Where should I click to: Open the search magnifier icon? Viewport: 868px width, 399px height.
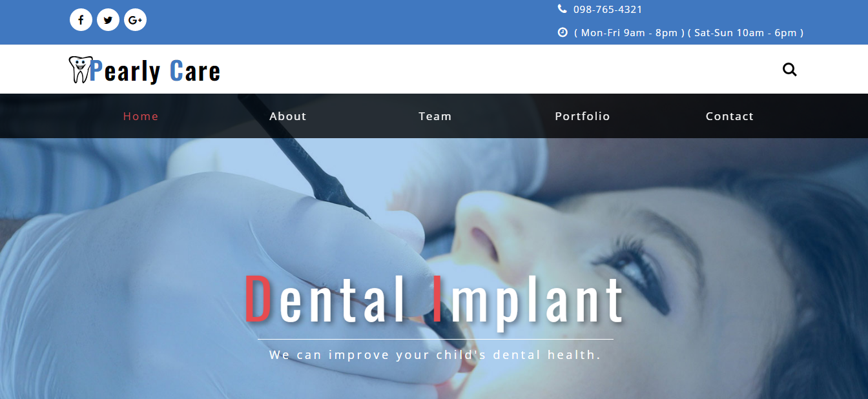pos(789,69)
